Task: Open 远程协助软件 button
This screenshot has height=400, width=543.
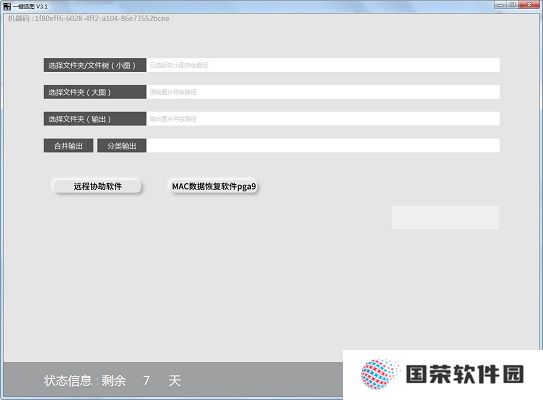Action: coord(97,186)
